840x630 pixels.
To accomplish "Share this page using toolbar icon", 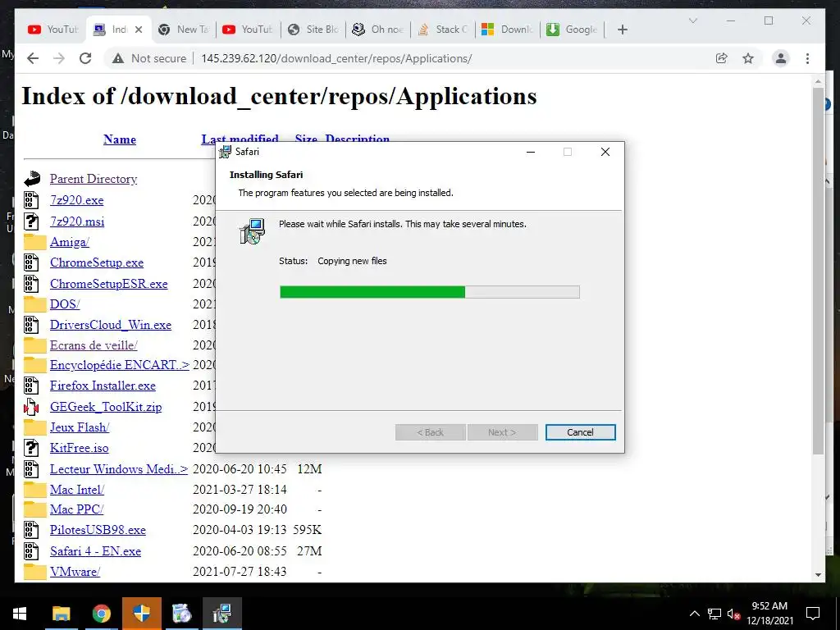I will pos(722,58).
